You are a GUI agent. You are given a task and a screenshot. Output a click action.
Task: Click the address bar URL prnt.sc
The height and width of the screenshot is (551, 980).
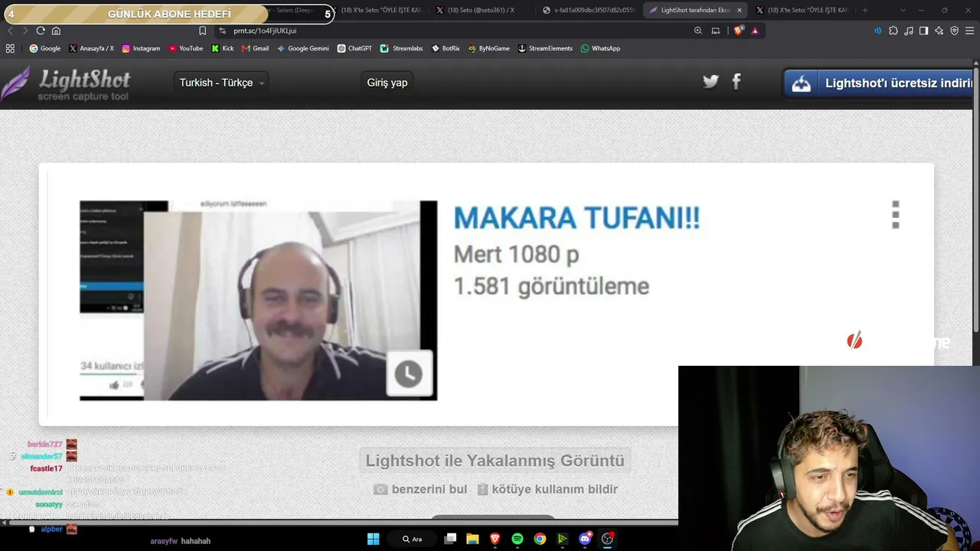click(265, 31)
